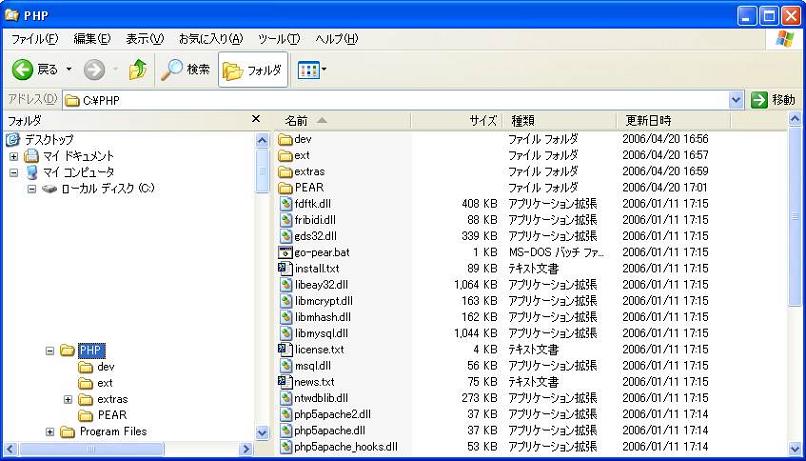Select the fdftk.dll file icon
806x461 pixels.
click(x=286, y=204)
